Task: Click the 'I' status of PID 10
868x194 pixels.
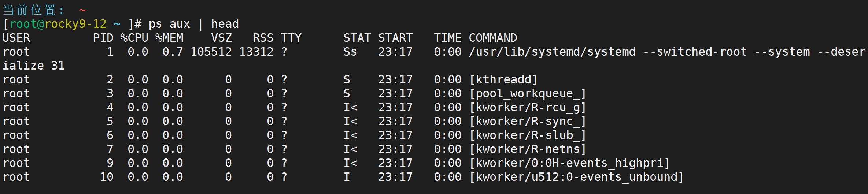Action: coord(347,177)
